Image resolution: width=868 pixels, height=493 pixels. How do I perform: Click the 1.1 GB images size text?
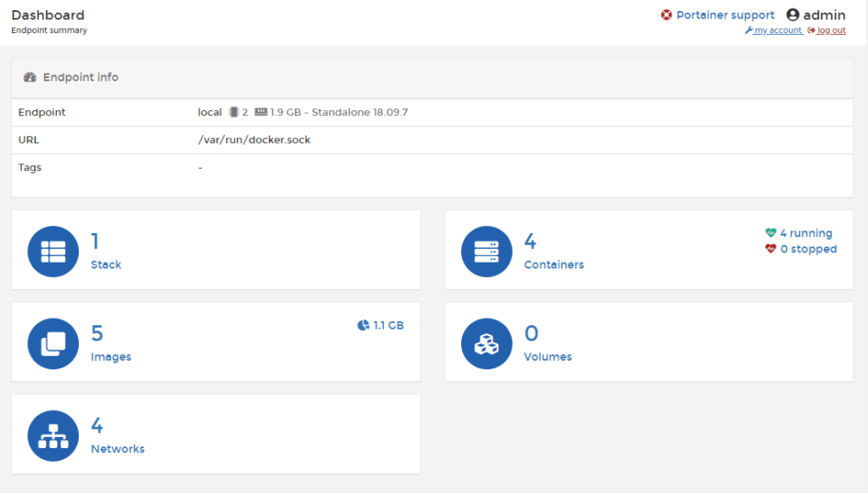click(388, 325)
